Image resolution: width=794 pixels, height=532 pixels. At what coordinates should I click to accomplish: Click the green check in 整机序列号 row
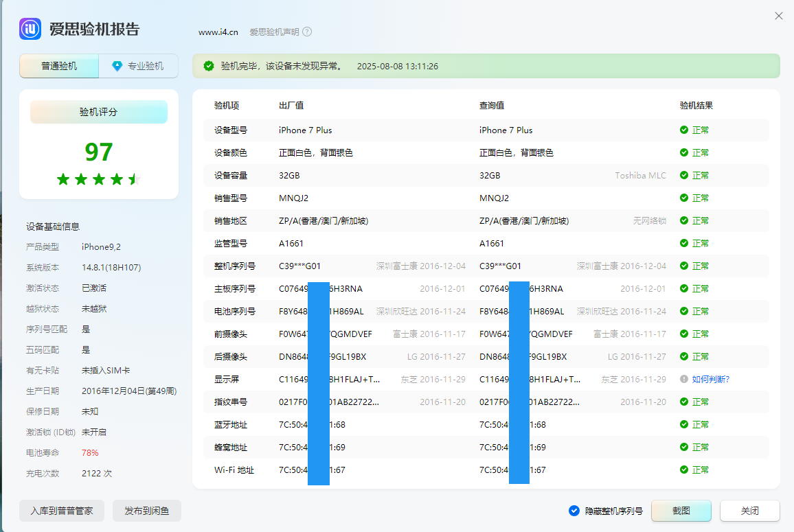[x=684, y=266]
